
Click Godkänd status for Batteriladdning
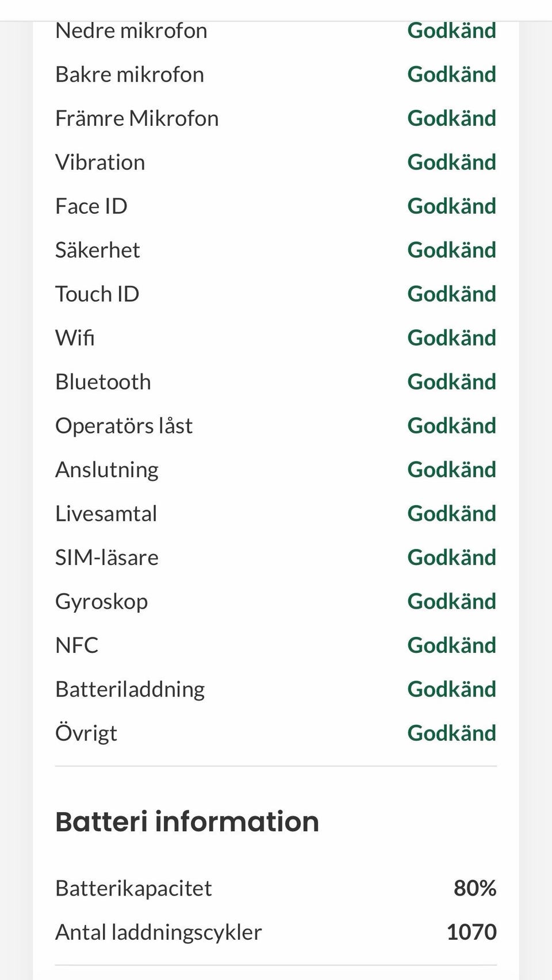coord(451,689)
